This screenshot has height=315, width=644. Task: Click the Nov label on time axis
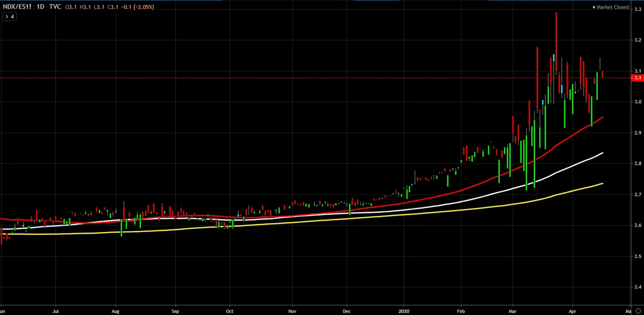292,310
